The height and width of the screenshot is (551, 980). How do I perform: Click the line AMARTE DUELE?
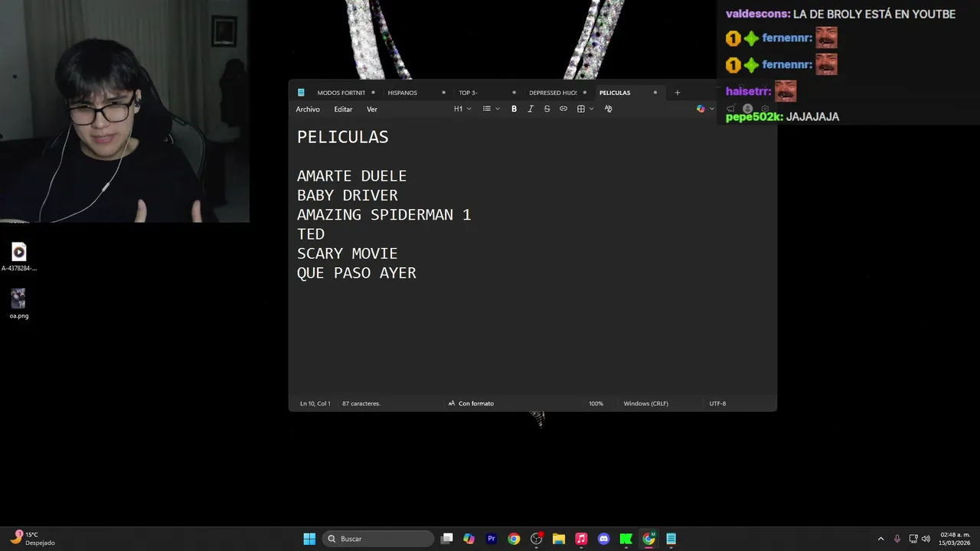pos(352,176)
